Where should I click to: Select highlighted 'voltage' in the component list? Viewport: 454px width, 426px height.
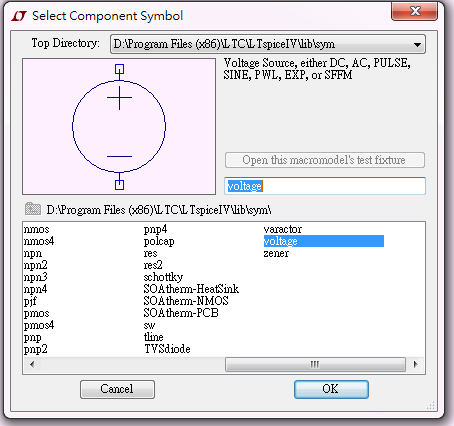pyautogui.click(x=324, y=241)
